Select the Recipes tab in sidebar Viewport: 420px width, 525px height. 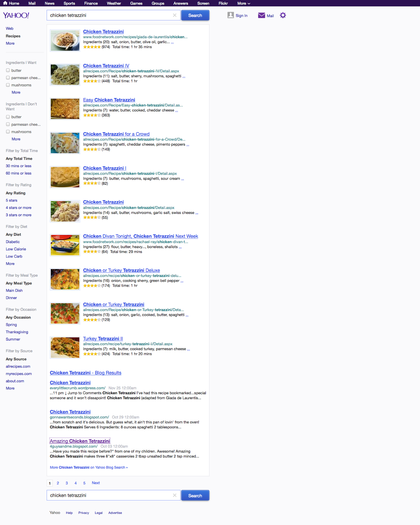pyautogui.click(x=13, y=36)
